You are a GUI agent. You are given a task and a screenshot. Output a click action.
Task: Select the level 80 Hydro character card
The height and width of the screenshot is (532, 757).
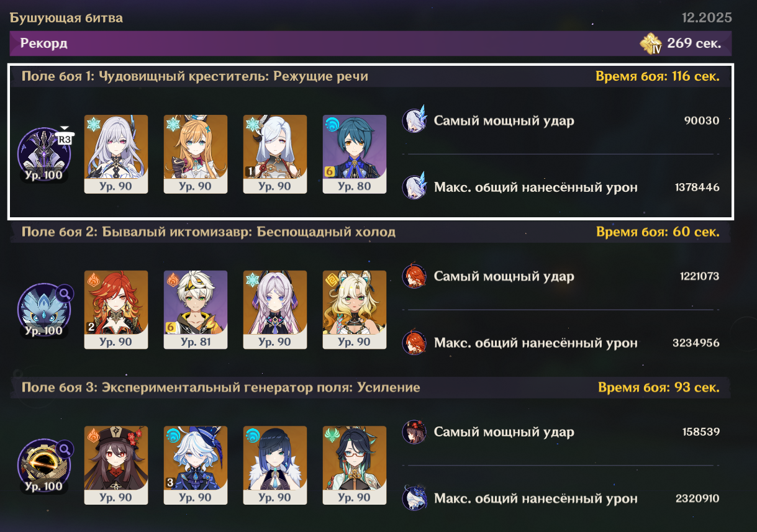tap(355, 154)
